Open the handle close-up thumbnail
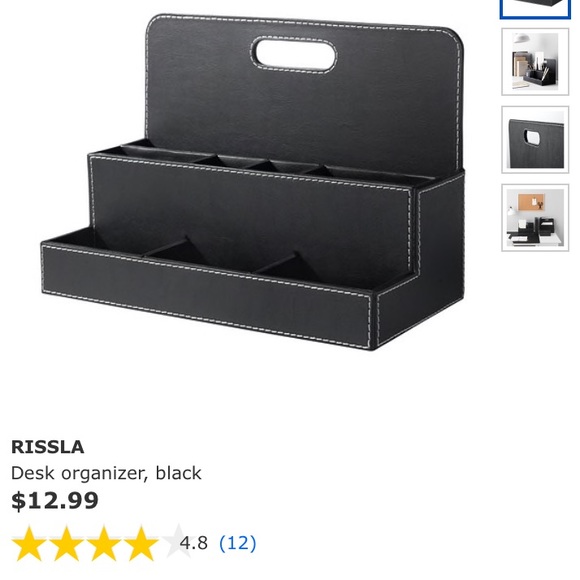The height and width of the screenshot is (580, 580). click(x=535, y=139)
